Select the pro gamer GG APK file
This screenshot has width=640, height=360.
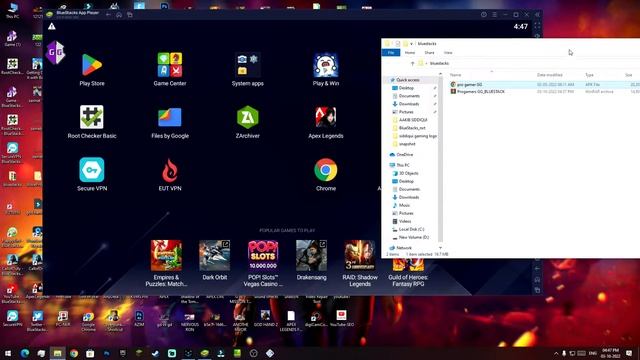coord(544,84)
